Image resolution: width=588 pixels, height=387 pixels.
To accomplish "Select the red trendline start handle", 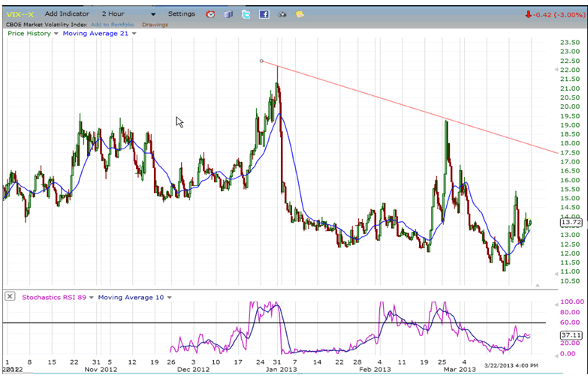I will (261, 61).
